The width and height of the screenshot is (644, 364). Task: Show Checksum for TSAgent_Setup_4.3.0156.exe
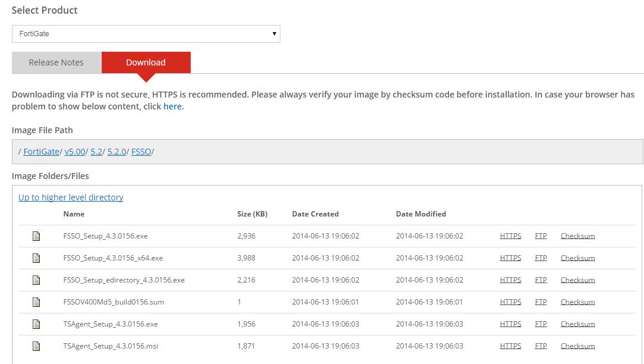[577, 324]
